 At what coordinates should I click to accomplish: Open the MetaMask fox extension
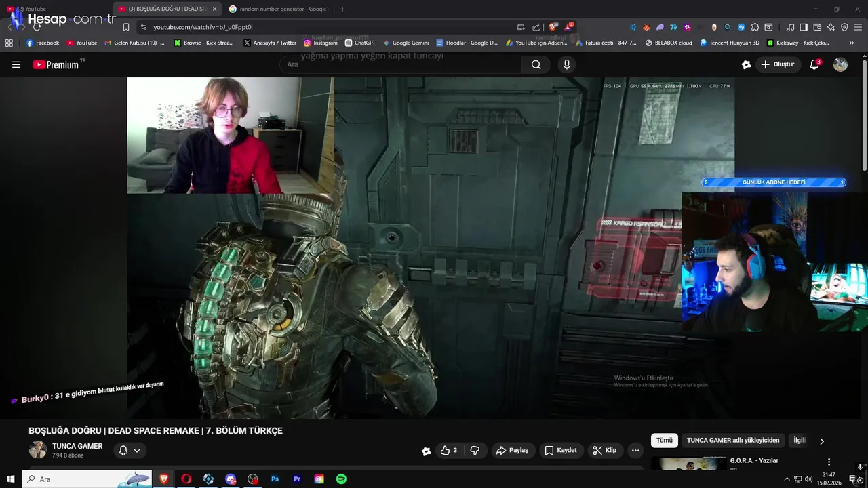click(x=646, y=27)
